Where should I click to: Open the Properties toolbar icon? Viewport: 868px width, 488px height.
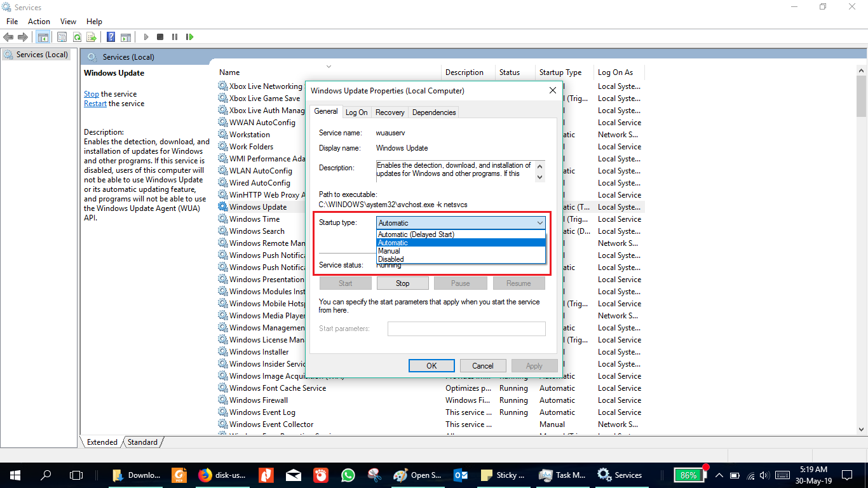62,37
